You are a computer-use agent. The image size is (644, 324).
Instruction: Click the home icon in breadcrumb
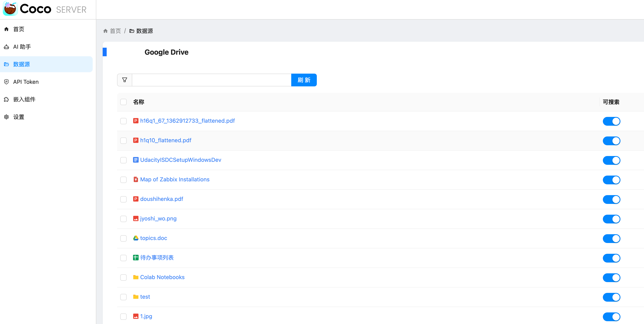[105, 31]
